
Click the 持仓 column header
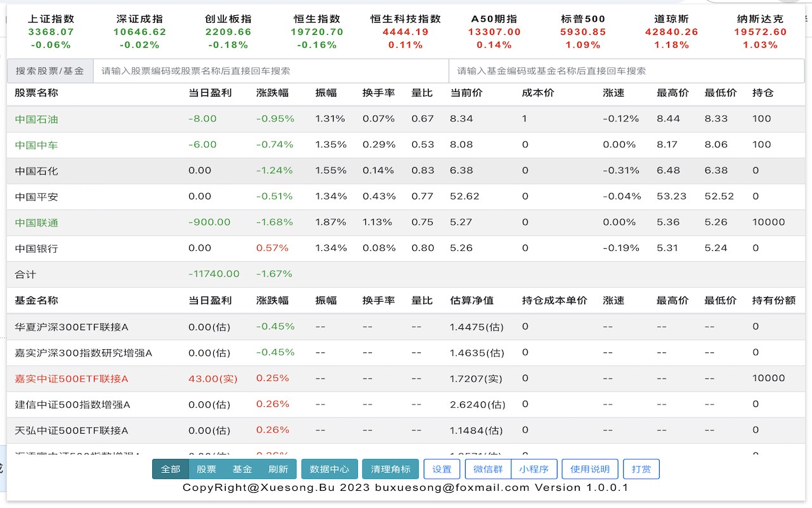point(763,93)
